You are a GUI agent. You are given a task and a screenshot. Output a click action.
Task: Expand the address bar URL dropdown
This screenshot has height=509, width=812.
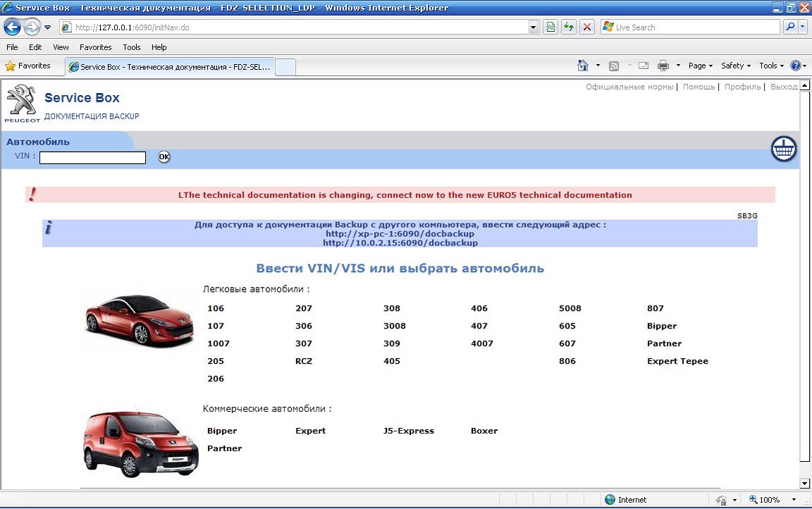[534, 27]
